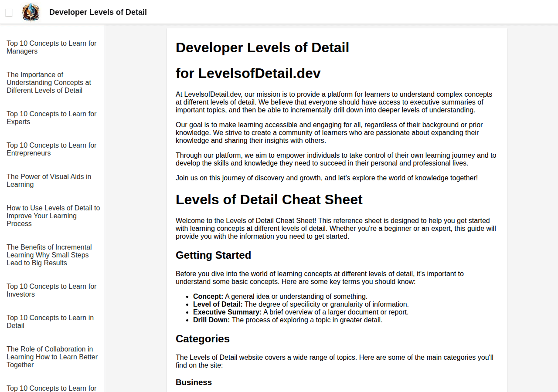
Task: Click the 'Concept:' term in the list
Action: click(x=208, y=297)
